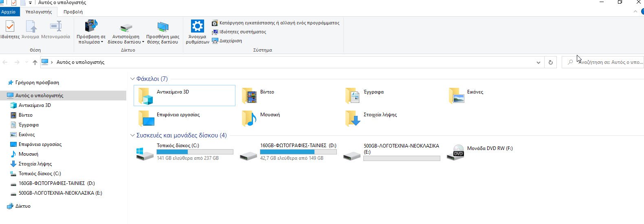Select the Αντικείμενα 3D folder in main pane
The image size is (644, 224).
point(185,96)
